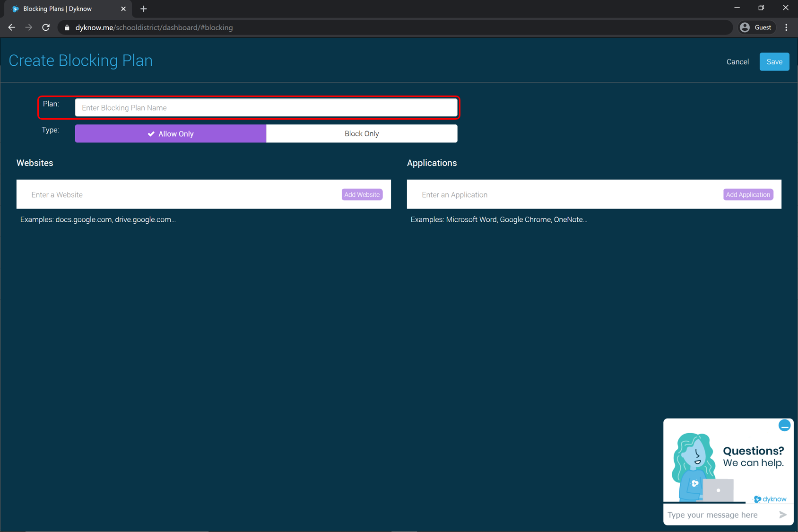798x532 pixels.
Task: Open a new browser tab
Action: coord(144,9)
